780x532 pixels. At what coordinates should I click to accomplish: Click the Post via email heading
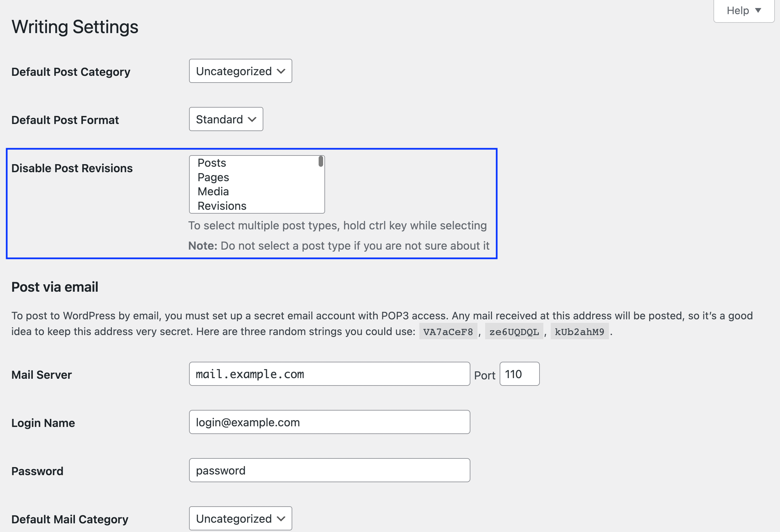(x=55, y=287)
